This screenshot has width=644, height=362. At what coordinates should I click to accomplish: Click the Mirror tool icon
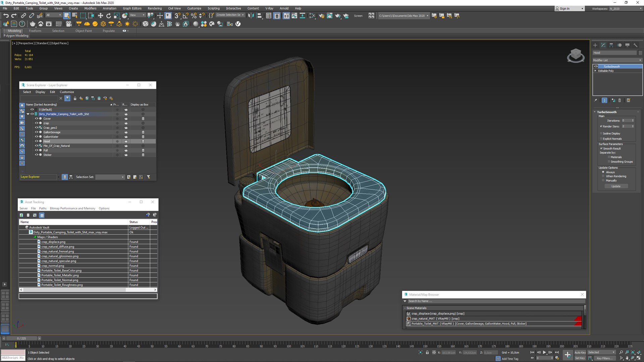point(251,15)
